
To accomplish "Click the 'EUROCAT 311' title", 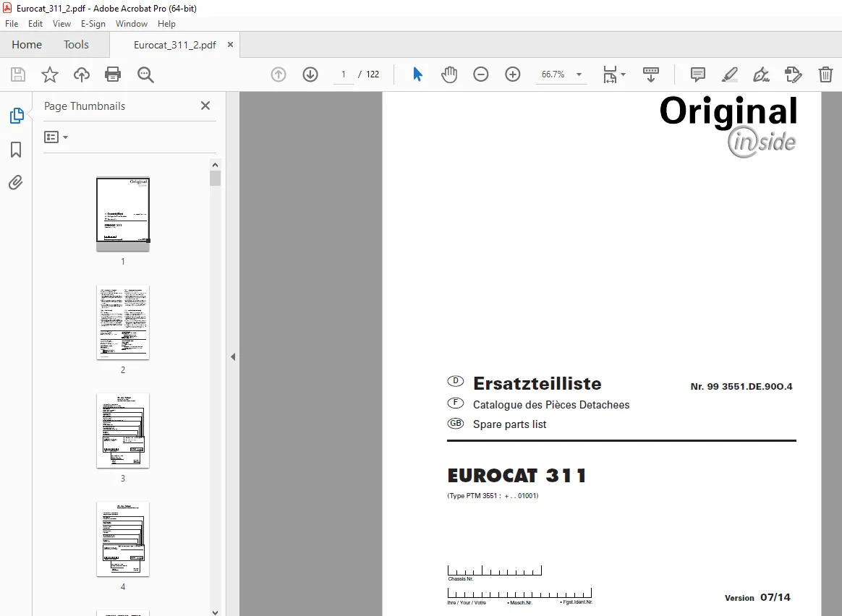I will [x=516, y=476].
